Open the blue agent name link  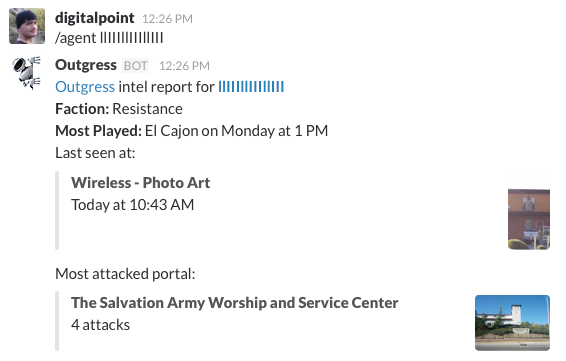(251, 87)
